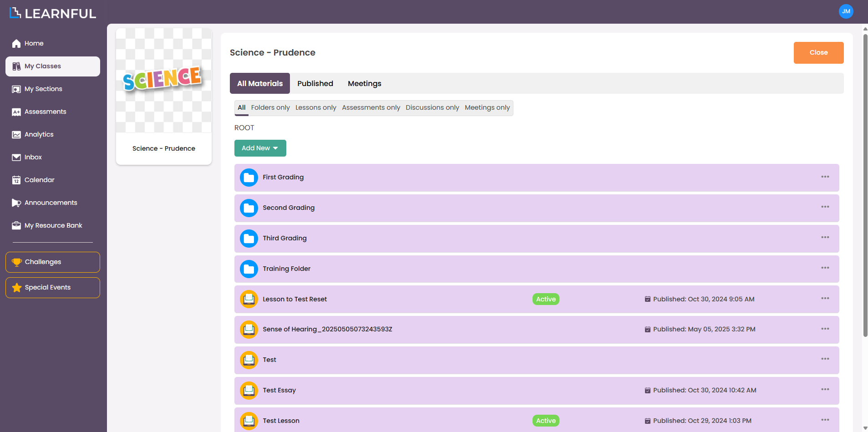Filter materials by Assessments only
Viewport: 868px width, 432px height.
(x=371, y=108)
